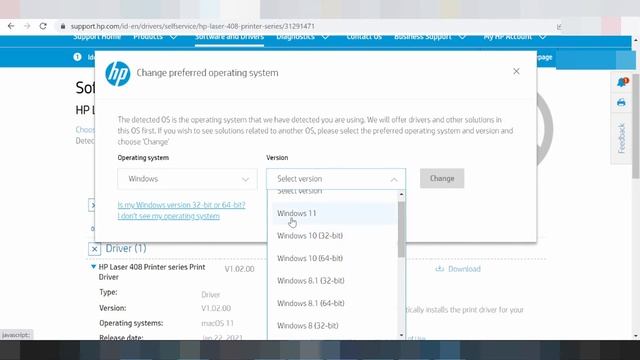640x360 pixels.
Task: Click the lock icon in address bar
Action: coord(62,26)
